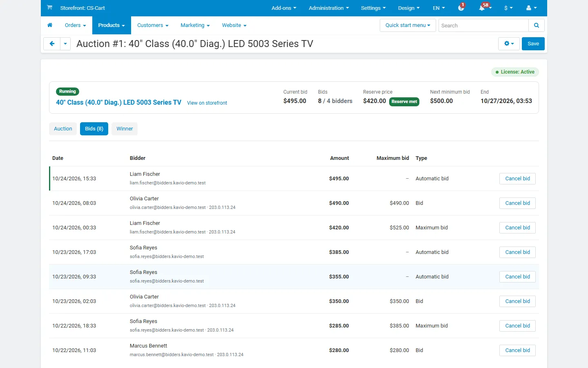Open the Settings dropdown menu

(373, 8)
